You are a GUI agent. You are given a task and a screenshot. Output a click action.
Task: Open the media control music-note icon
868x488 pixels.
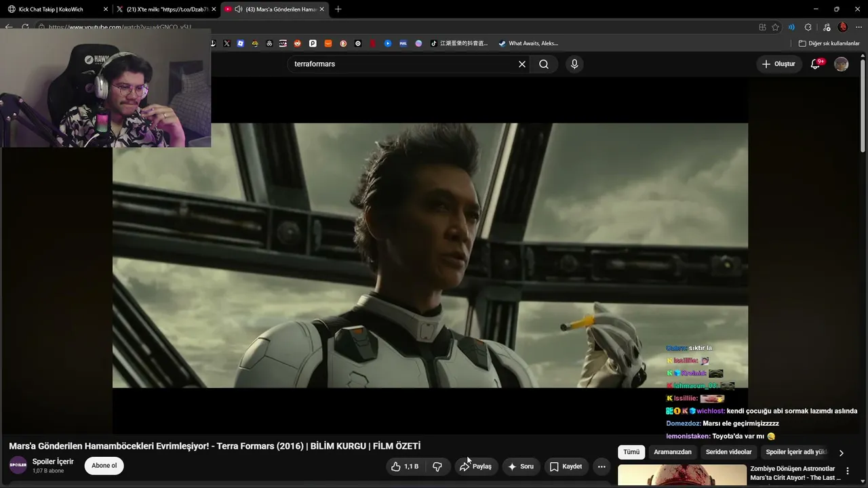pyautogui.click(x=826, y=27)
